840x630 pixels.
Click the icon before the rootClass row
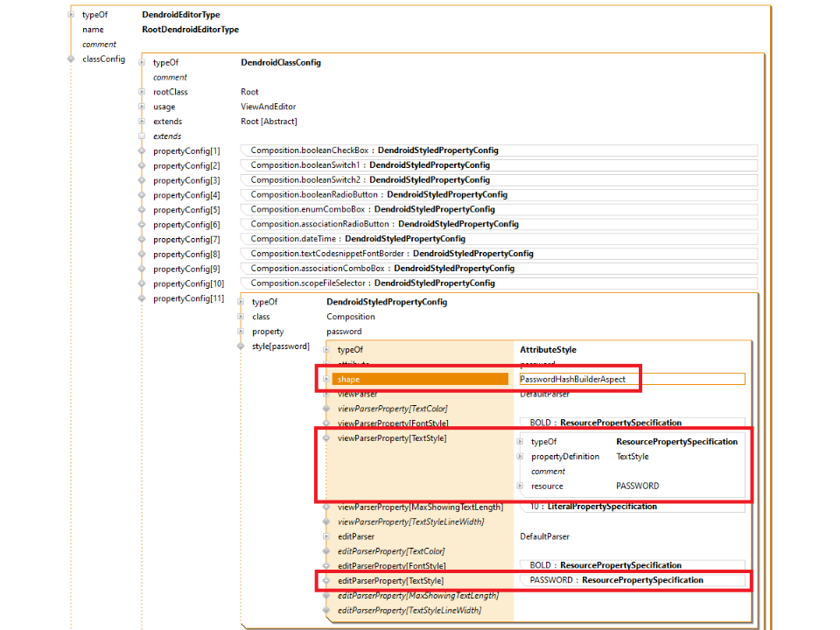coord(143,92)
